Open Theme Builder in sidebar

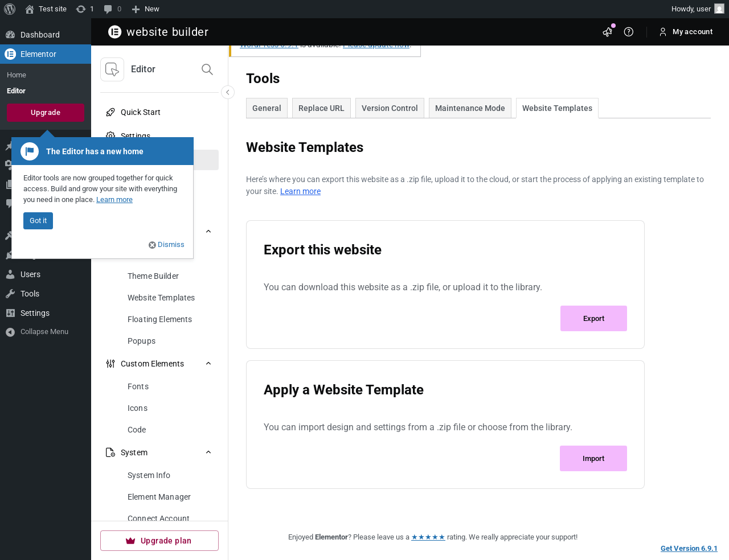click(153, 276)
